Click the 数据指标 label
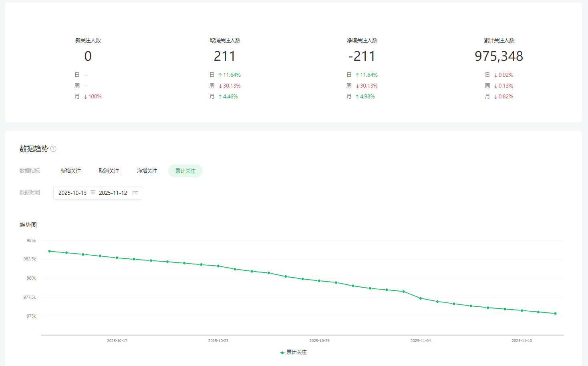 click(x=30, y=171)
